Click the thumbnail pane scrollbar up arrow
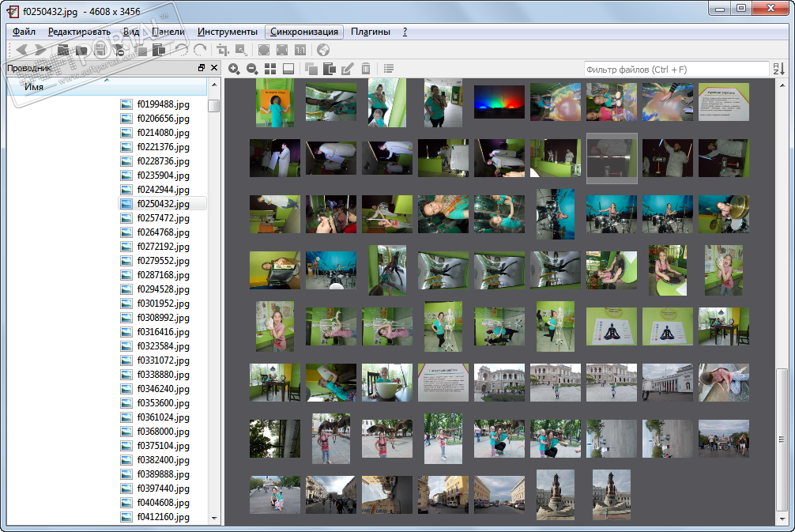This screenshot has height=532, width=795. [782, 85]
